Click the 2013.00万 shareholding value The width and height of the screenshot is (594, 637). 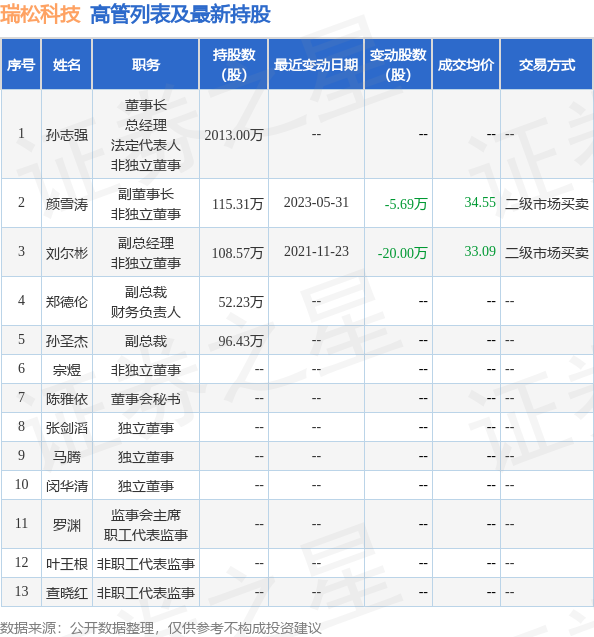click(234, 135)
